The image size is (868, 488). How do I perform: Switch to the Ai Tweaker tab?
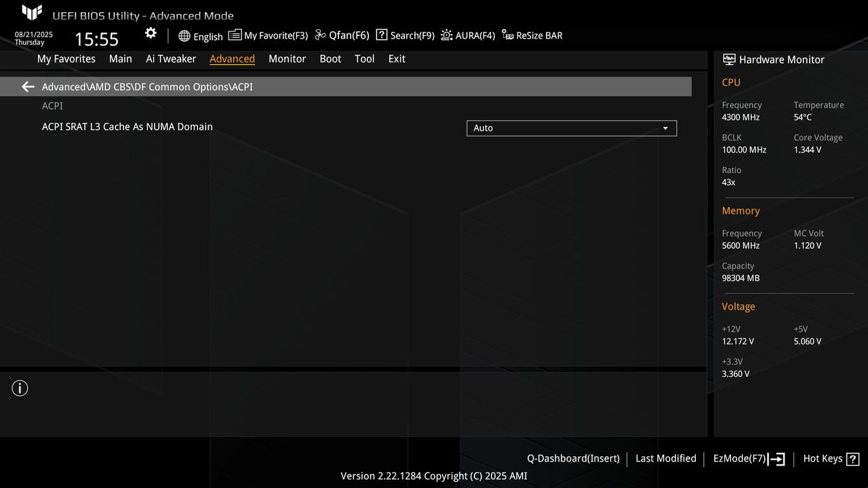[x=170, y=59]
